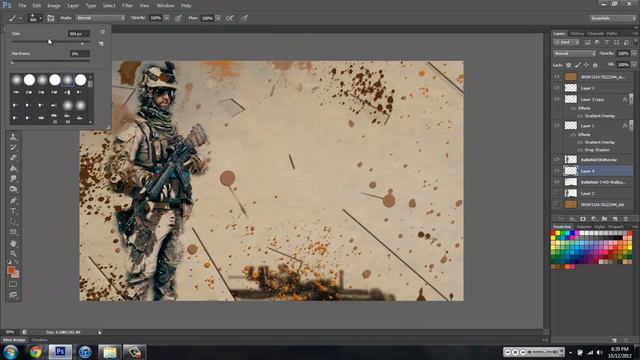Viewport: 640px width, 360px height.
Task: Lock all layer icon
Action: pyautogui.click(x=595, y=65)
